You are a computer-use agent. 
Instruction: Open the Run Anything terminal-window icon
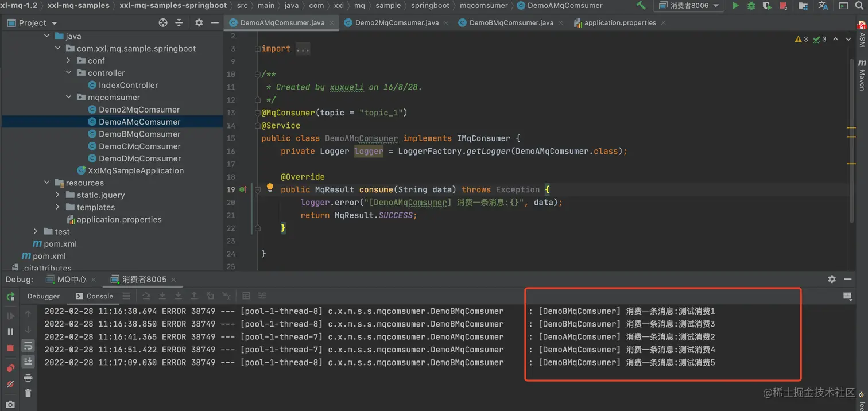pos(843,6)
